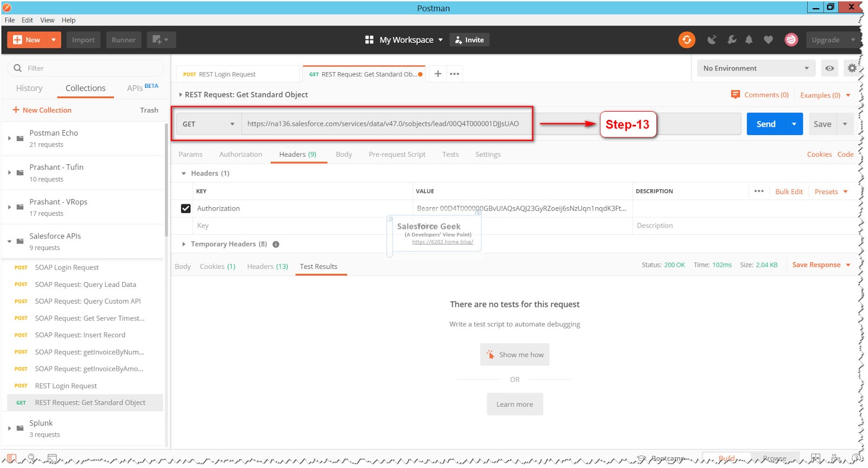Click Temporary Headers info icon
Screen dimensions: 868x468
click(276, 244)
